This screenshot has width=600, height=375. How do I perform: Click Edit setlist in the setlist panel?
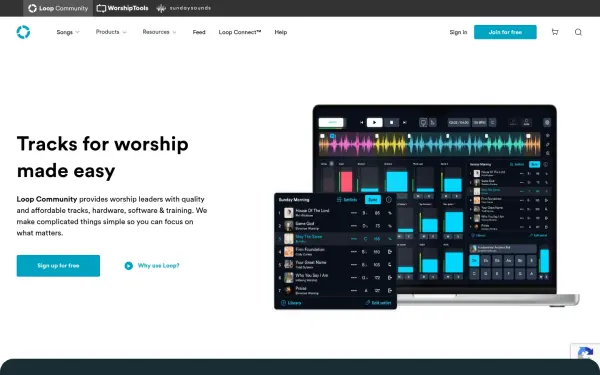point(378,303)
